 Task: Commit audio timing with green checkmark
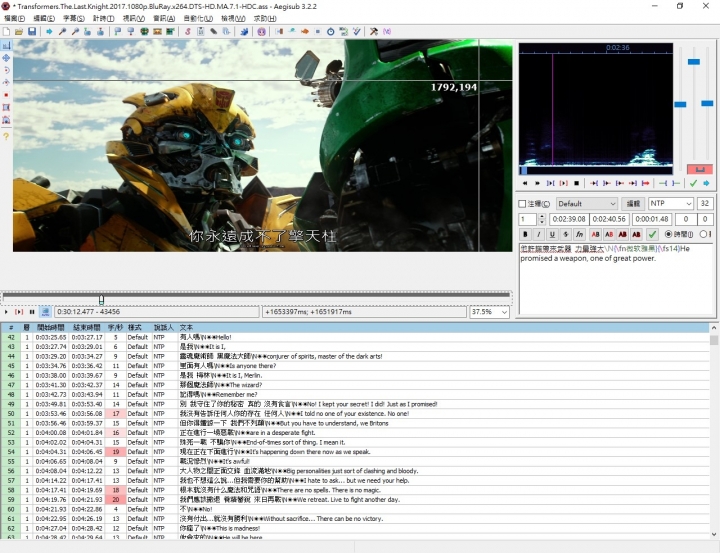coord(693,183)
